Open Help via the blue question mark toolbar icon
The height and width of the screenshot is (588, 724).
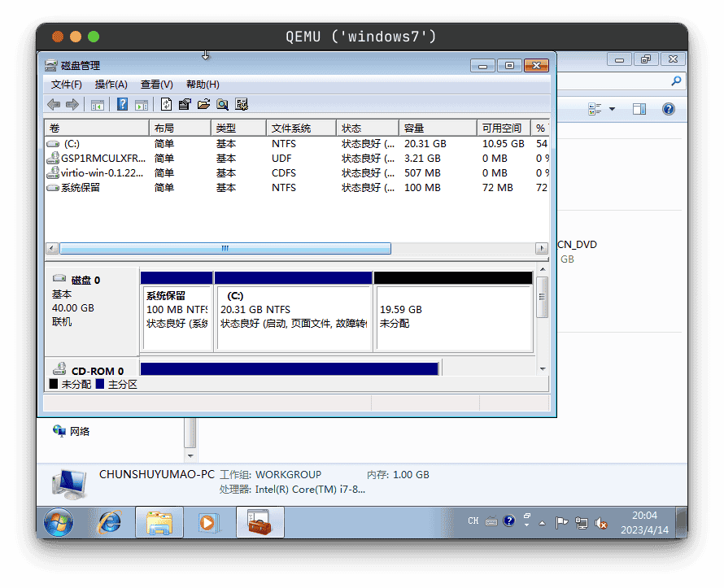pos(122,104)
